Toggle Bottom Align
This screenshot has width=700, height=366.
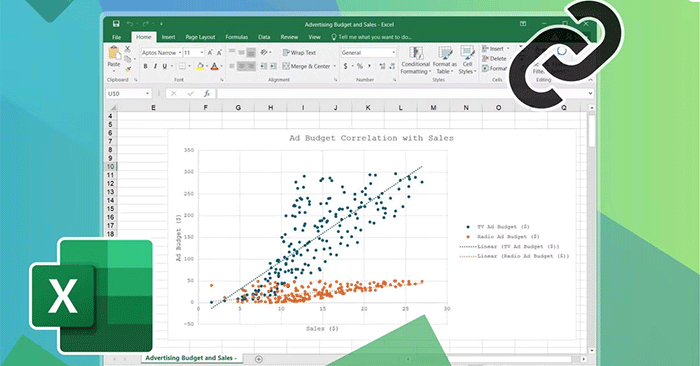click(251, 52)
